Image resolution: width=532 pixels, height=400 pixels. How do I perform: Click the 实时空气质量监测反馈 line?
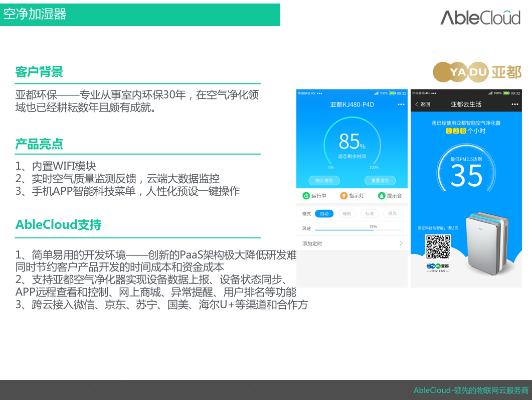117,179
